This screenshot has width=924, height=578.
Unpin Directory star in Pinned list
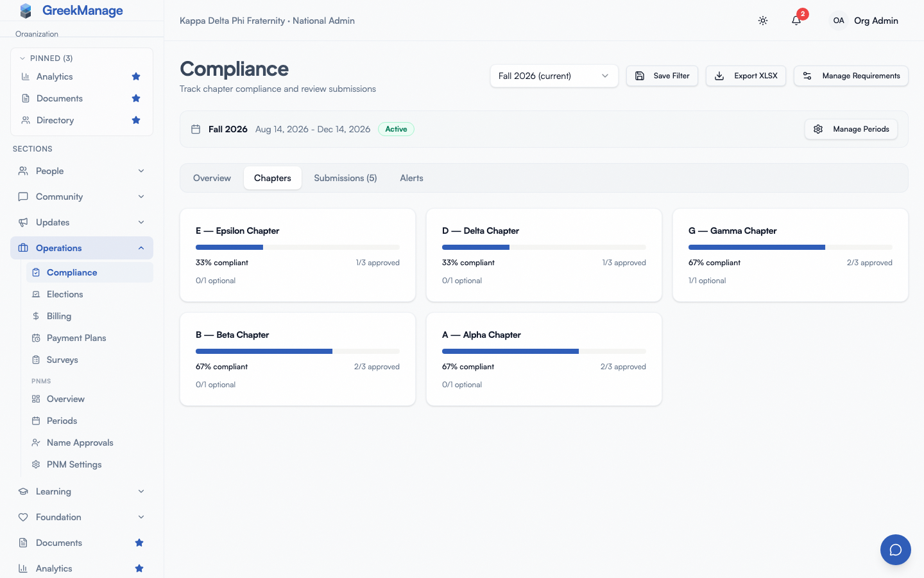point(136,120)
